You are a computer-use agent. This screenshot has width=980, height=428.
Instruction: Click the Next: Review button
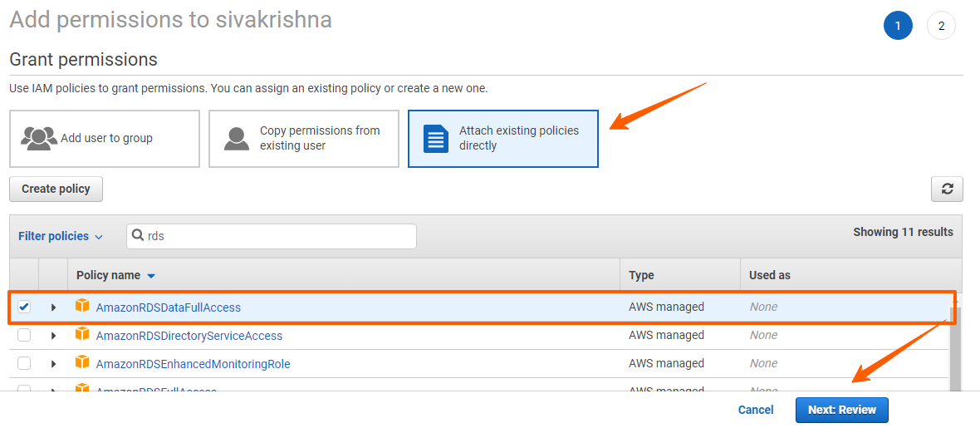point(842,410)
